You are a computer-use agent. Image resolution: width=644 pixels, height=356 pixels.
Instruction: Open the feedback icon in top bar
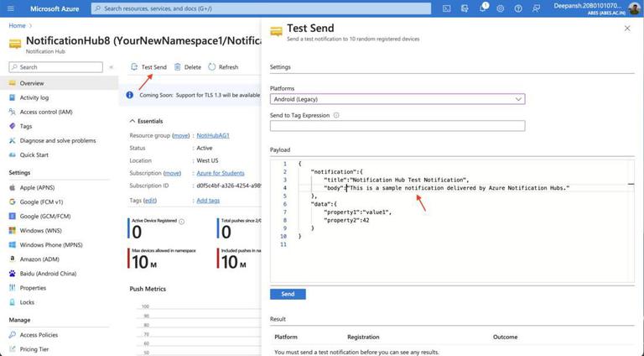(x=536, y=8)
